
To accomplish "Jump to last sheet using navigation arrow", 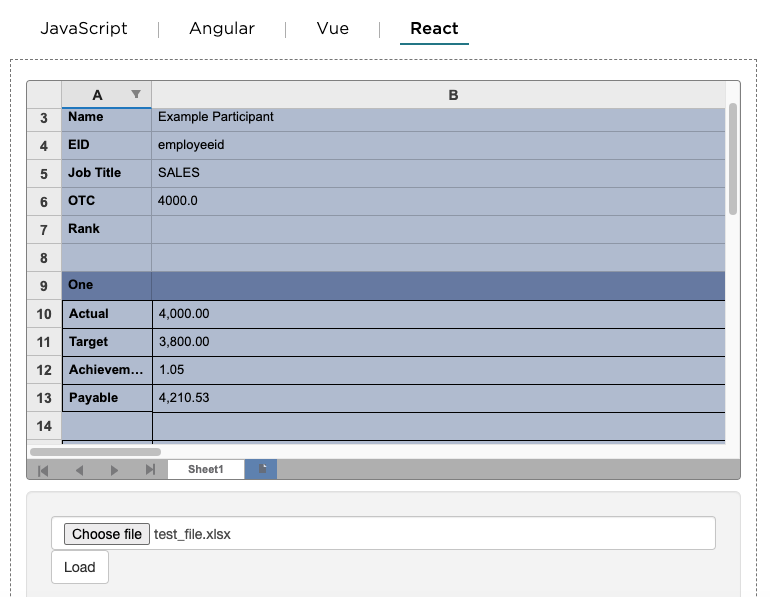I will coord(150,470).
